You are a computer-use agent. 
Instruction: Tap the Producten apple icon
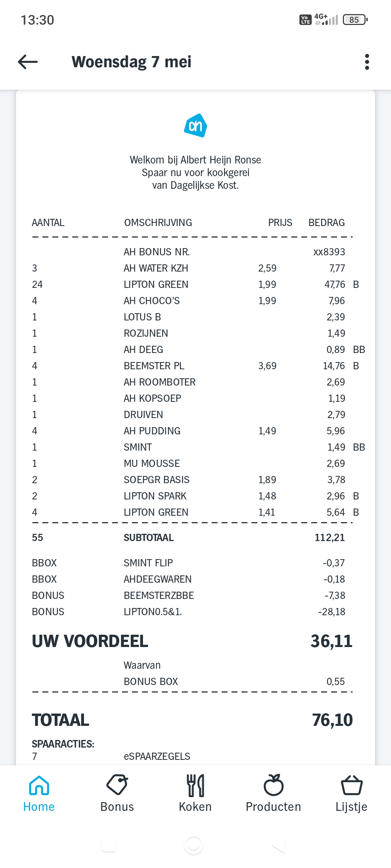(x=274, y=785)
